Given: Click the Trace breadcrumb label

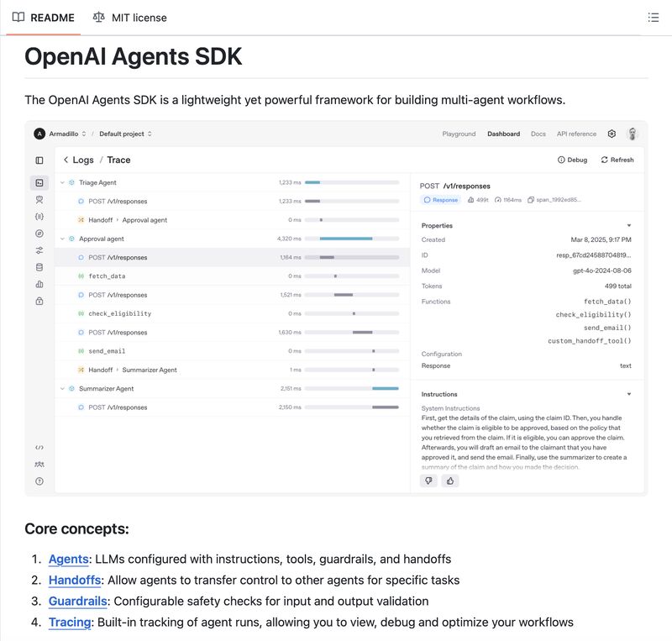Looking at the screenshot, I should 118,160.
